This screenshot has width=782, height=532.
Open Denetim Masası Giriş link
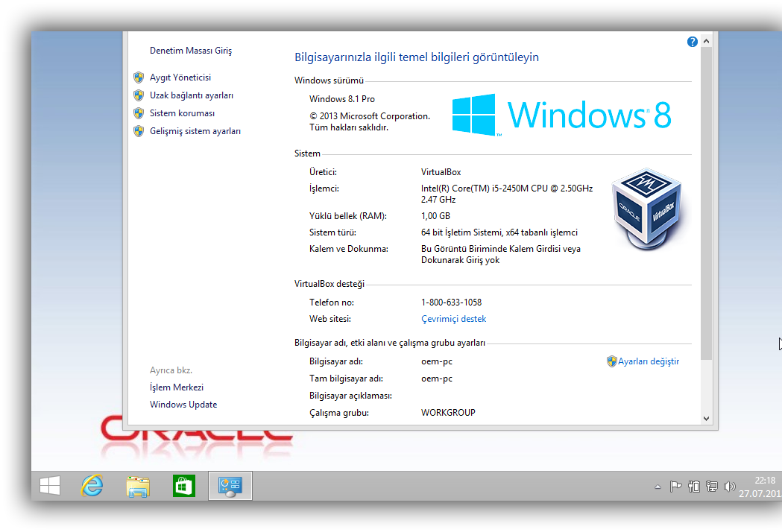(191, 51)
